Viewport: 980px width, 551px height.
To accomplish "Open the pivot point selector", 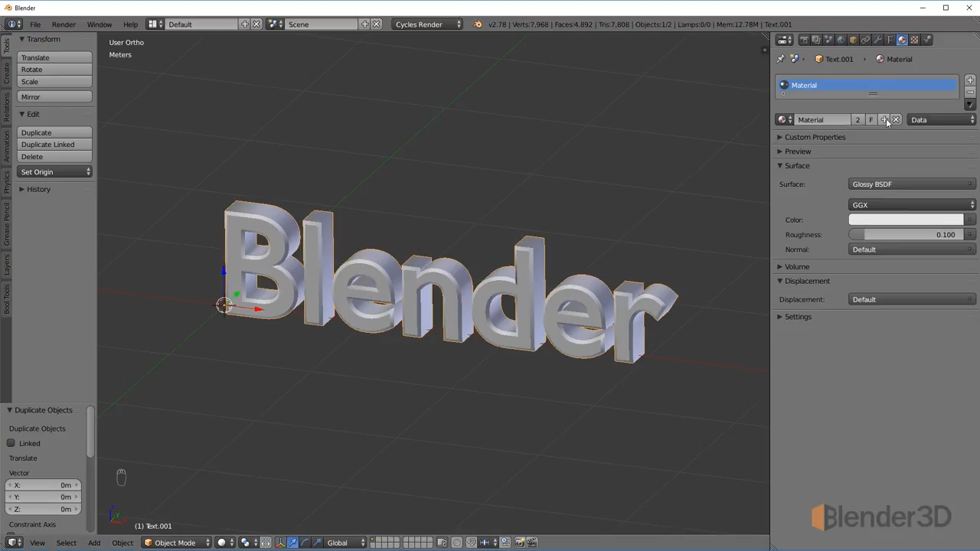I will tap(249, 543).
